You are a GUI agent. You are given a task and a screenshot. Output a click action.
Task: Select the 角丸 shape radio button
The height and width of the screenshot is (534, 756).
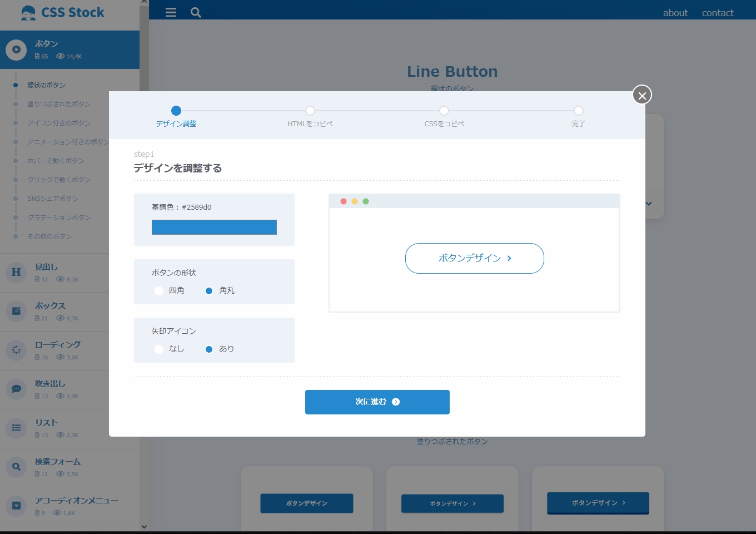(x=209, y=290)
